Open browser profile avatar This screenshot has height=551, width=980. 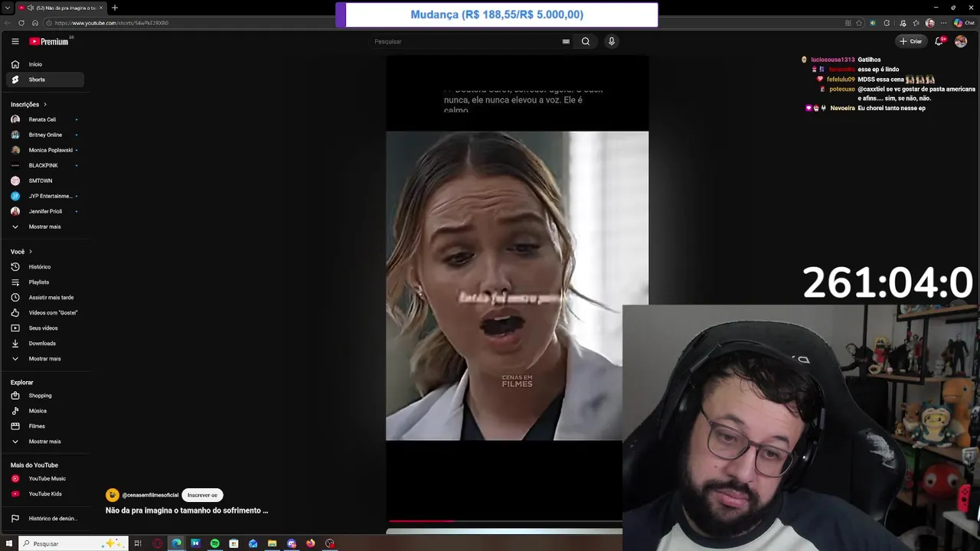click(930, 23)
